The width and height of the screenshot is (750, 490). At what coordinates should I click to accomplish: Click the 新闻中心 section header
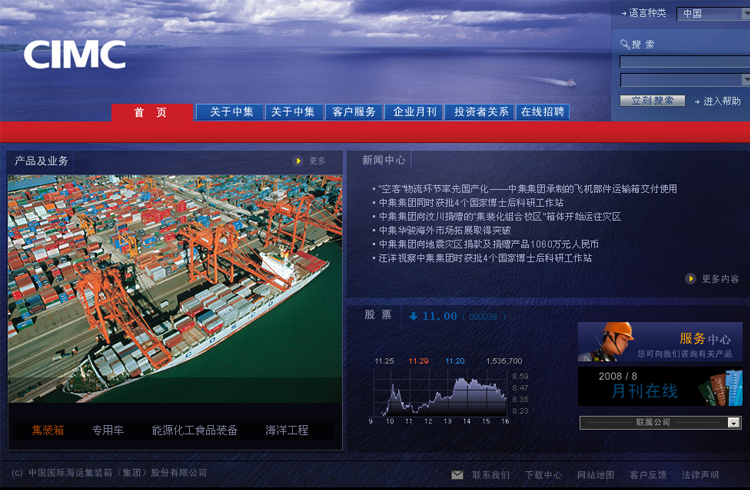[x=384, y=160]
